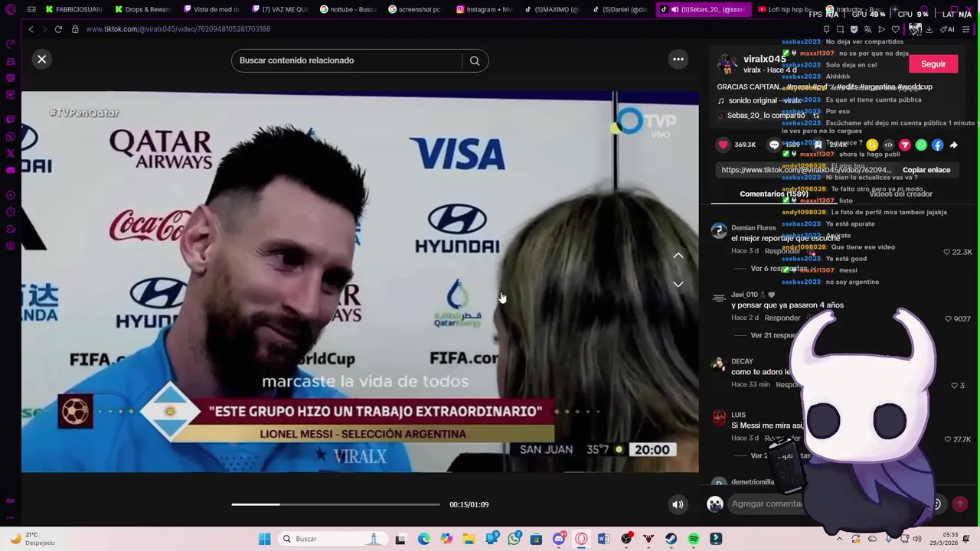This screenshot has width=980, height=551.
Task: Open Windows Start button
Action: pyautogui.click(x=264, y=539)
